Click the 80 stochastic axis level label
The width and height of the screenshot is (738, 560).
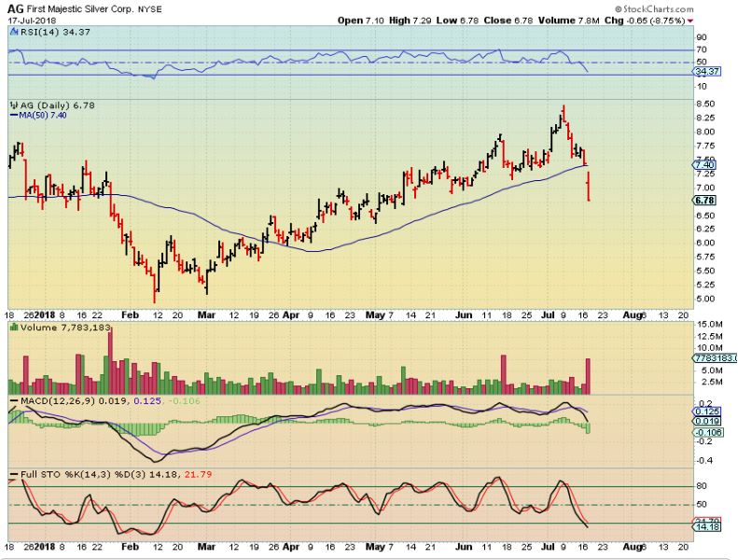tap(702, 486)
